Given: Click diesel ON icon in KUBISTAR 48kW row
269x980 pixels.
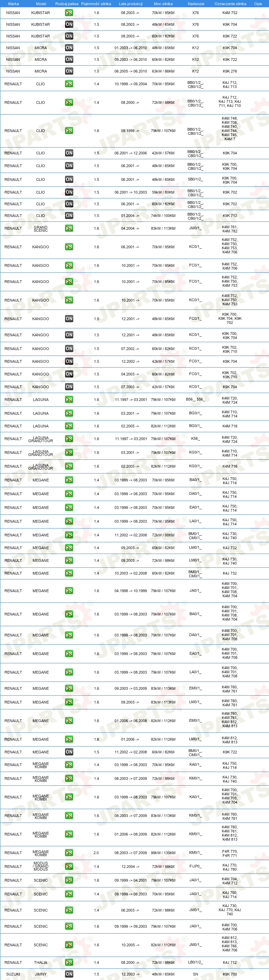Looking at the screenshot, I should click(69, 24).
